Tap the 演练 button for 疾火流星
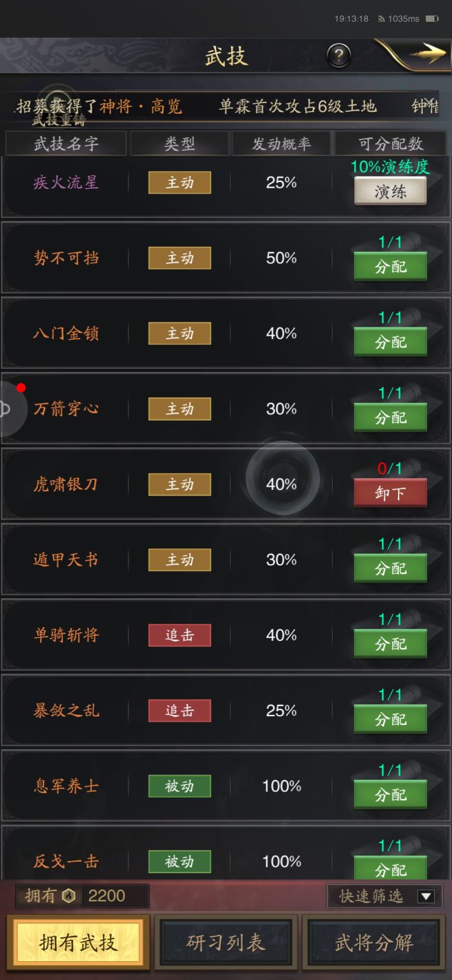Viewport: 452px width, 980px height. (390, 190)
